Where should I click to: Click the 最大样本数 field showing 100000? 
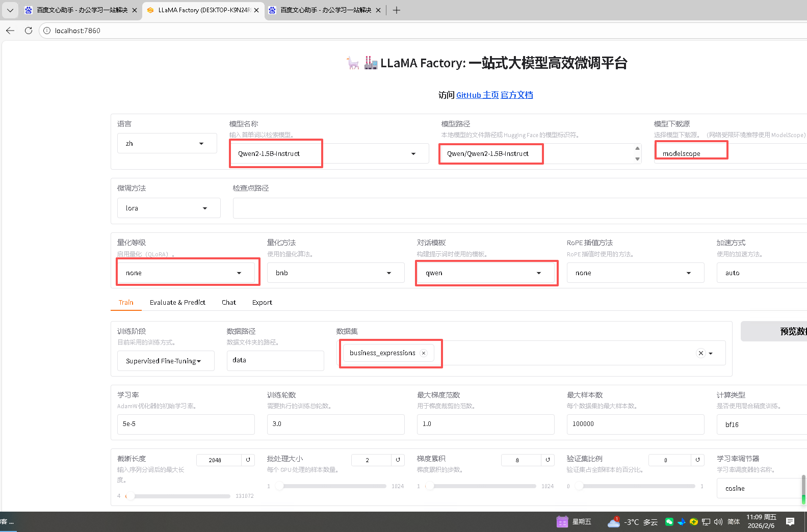coord(636,424)
